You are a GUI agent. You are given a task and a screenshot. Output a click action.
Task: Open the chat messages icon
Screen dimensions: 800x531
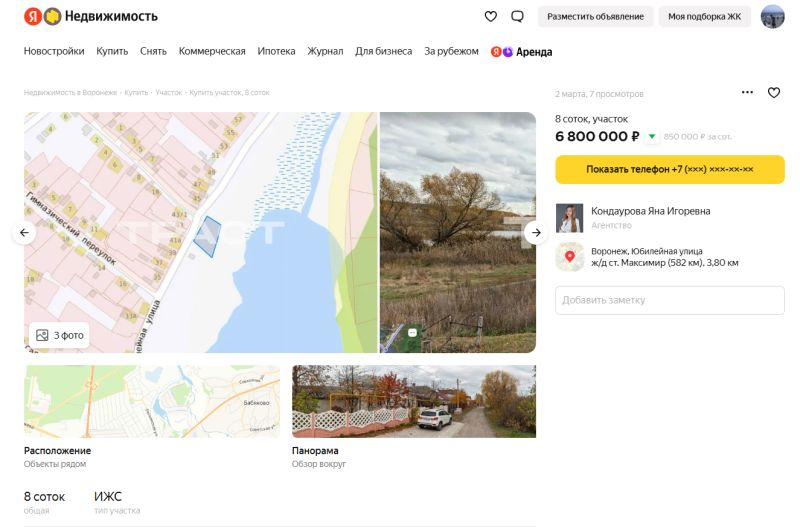click(x=517, y=16)
